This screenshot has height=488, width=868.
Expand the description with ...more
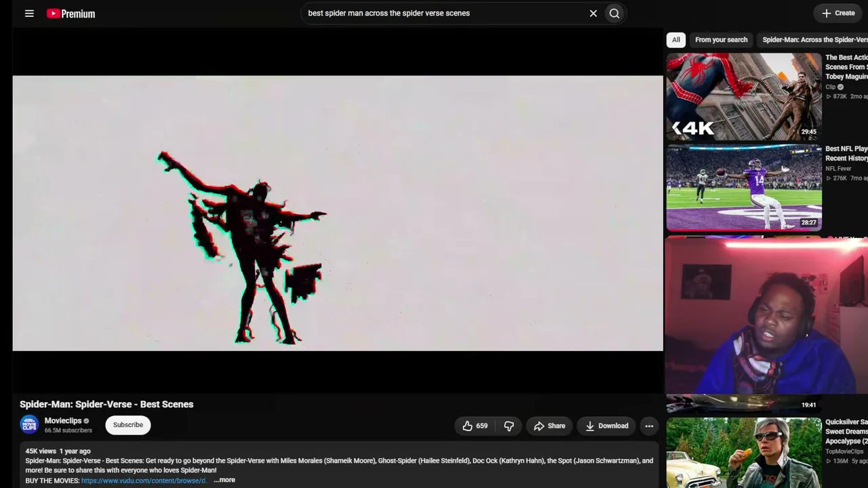tap(224, 480)
